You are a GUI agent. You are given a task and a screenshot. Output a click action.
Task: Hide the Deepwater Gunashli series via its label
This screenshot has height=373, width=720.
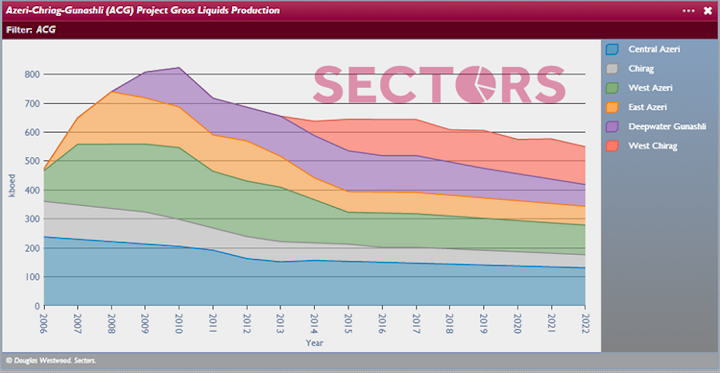click(x=667, y=126)
